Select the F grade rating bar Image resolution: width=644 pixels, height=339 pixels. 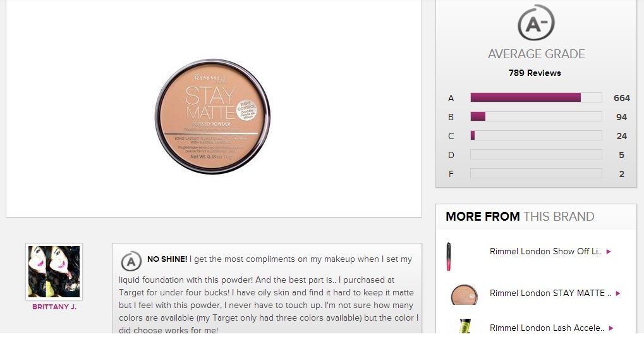536,173
